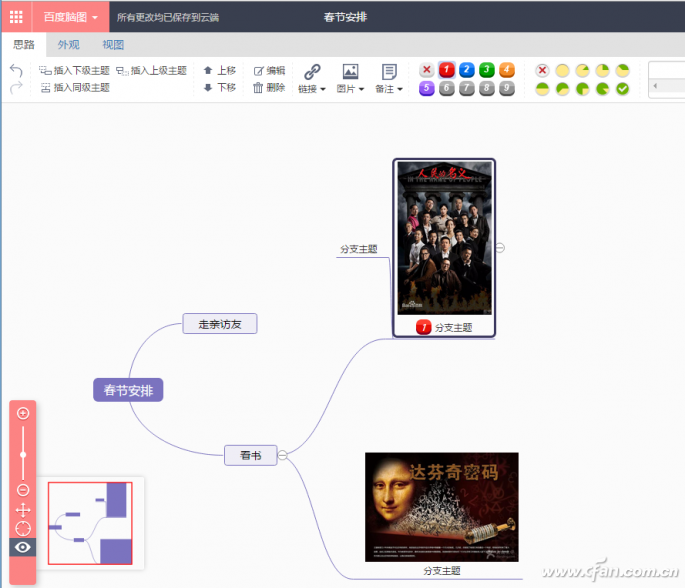
Task: Set priority 6 gray icon
Action: (446, 89)
